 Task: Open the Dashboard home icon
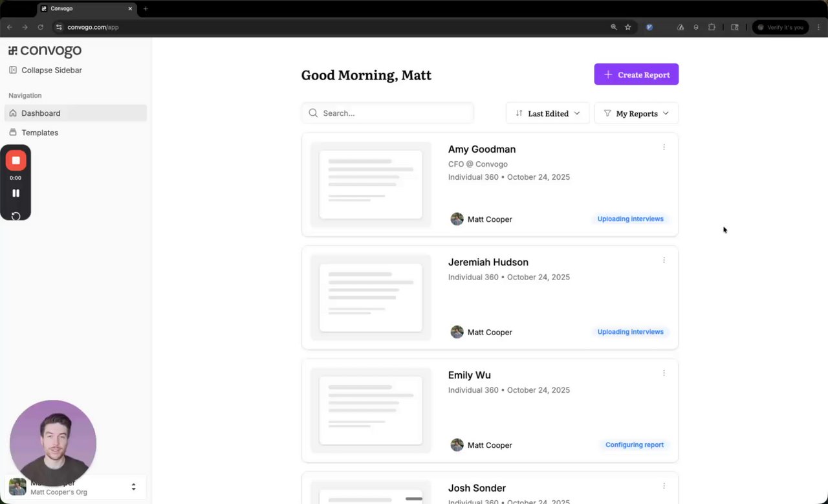(x=13, y=113)
